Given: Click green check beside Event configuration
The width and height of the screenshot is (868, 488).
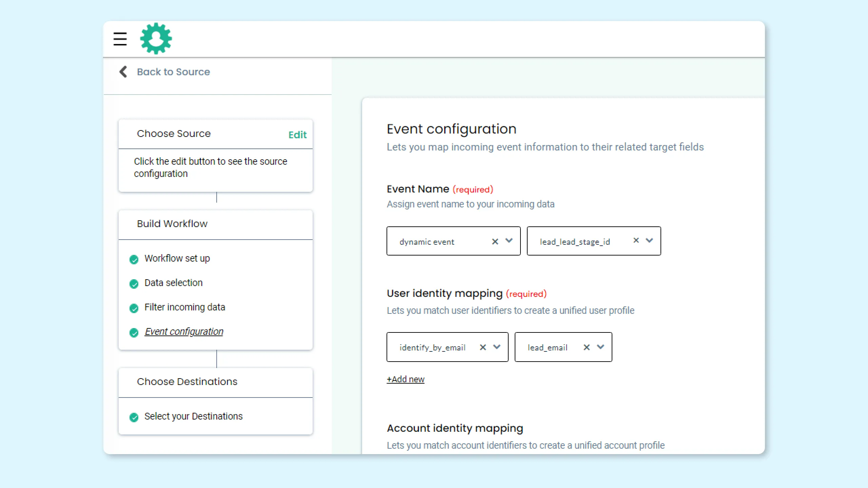Looking at the screenshot, I should click(x=134, y=333).
